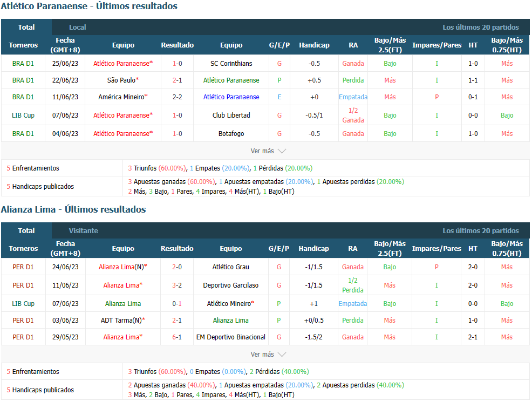Click LIB Cup tournament in Atlético Mineiro row
The image size is (532, 402).
(x=23, y=304)
